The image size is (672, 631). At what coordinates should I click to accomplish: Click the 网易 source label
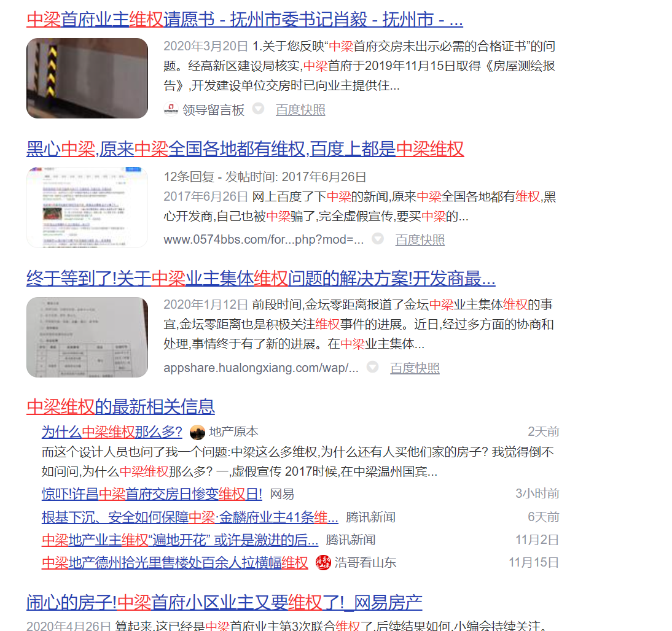click(x=282, y=494)
